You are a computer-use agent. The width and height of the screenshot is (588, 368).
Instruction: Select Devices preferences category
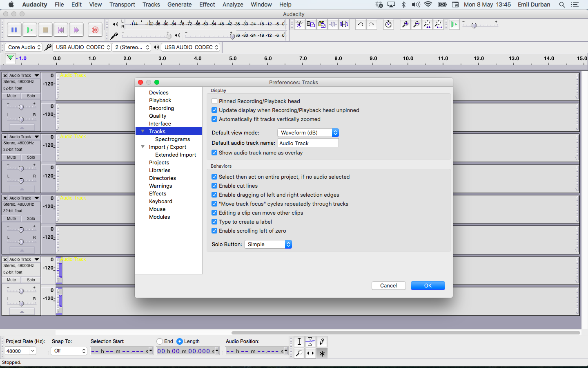(158, 92)
